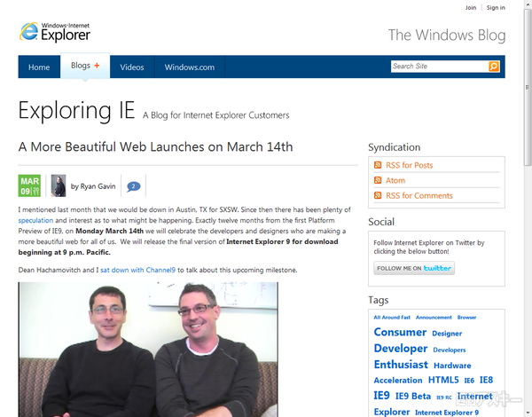
Task: Open the Videos tab
Action: click(132, 67)
